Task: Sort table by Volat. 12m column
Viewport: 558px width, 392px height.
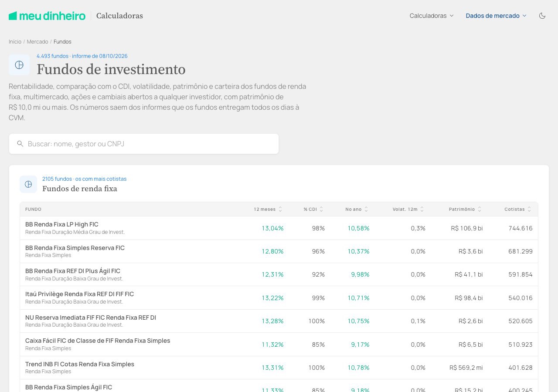Action: click(408, 210)
